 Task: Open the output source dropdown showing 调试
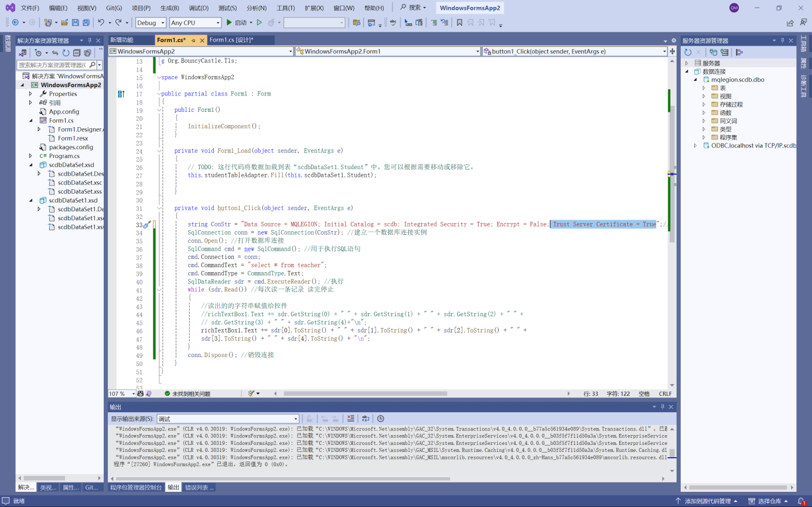tap(227, 419)
